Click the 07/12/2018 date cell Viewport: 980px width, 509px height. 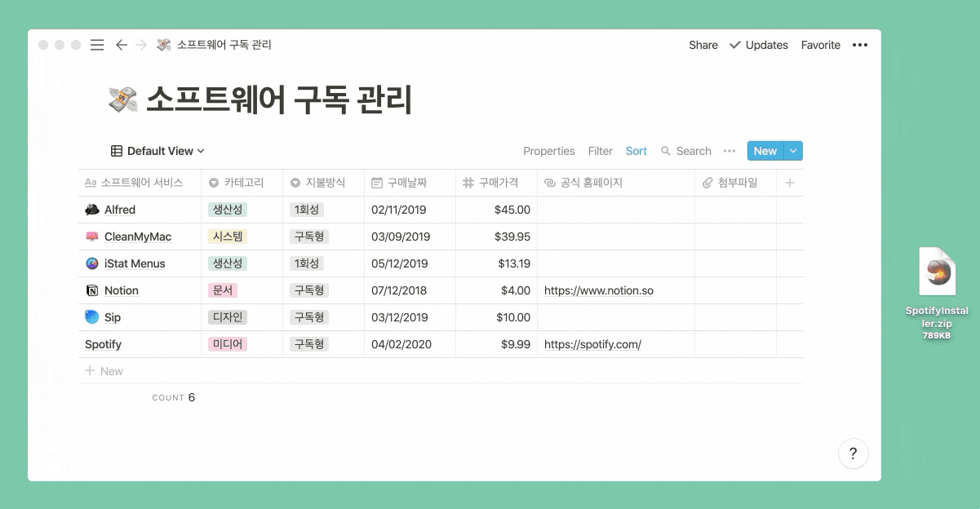[x=410, y=290]
